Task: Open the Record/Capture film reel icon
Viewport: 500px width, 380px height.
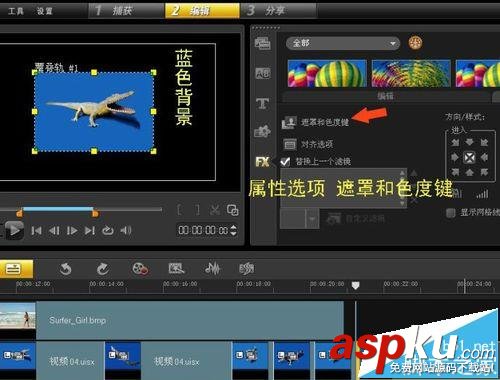Action: click(140, 268)
